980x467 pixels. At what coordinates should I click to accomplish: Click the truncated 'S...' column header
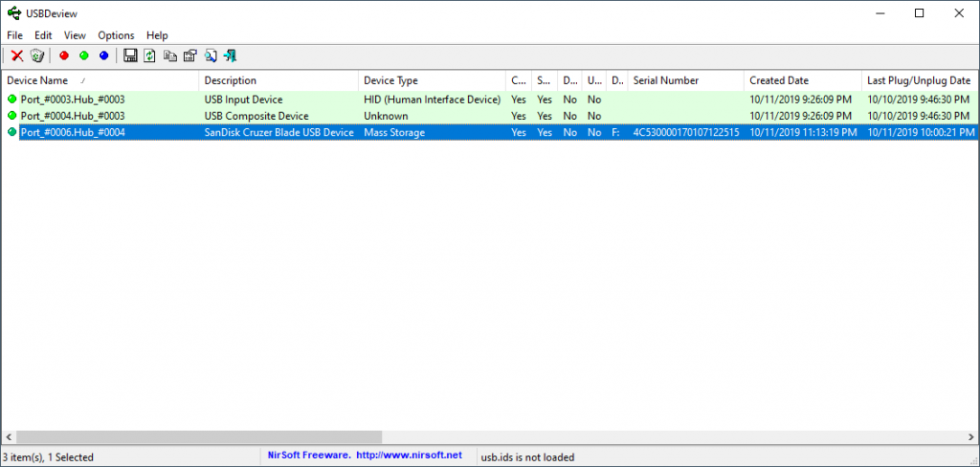point(545,80)
